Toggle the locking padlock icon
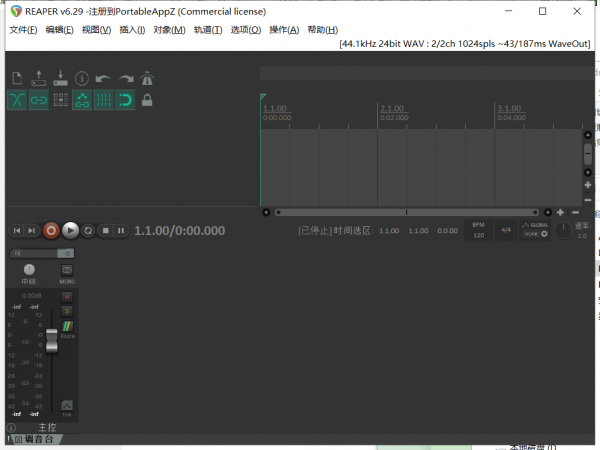 [147, 100]
